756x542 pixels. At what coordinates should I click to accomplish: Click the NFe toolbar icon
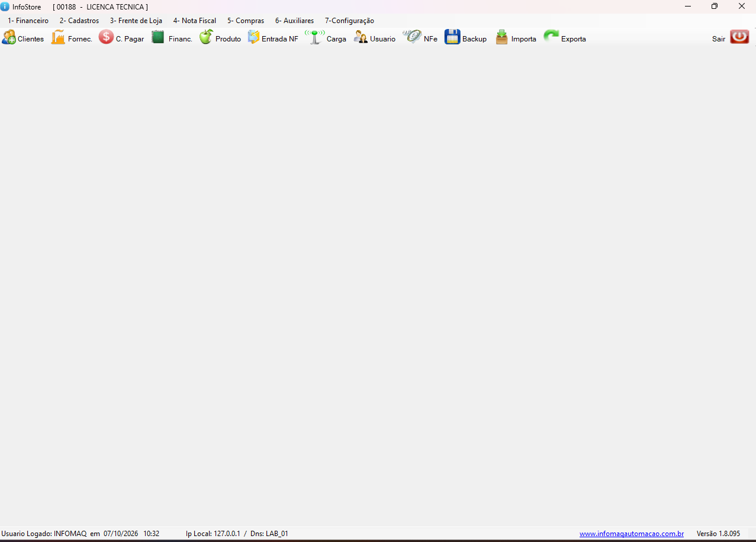(412, 37)
